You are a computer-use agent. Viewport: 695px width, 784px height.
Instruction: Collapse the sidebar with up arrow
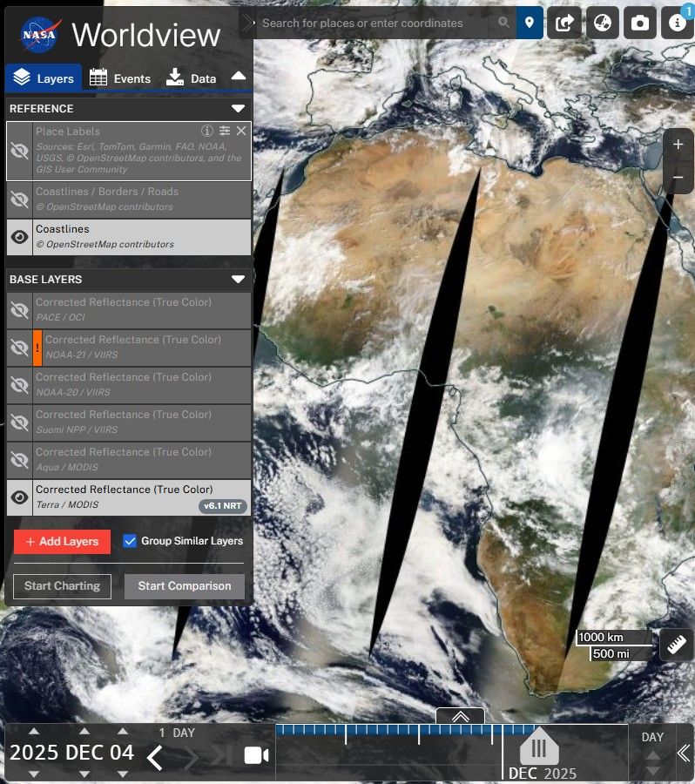[239, 77]
